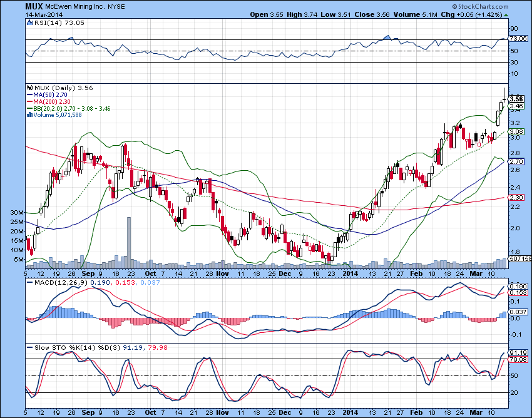Click the 30M volume axis label
The image size is (532, 418).
point(17,212)
